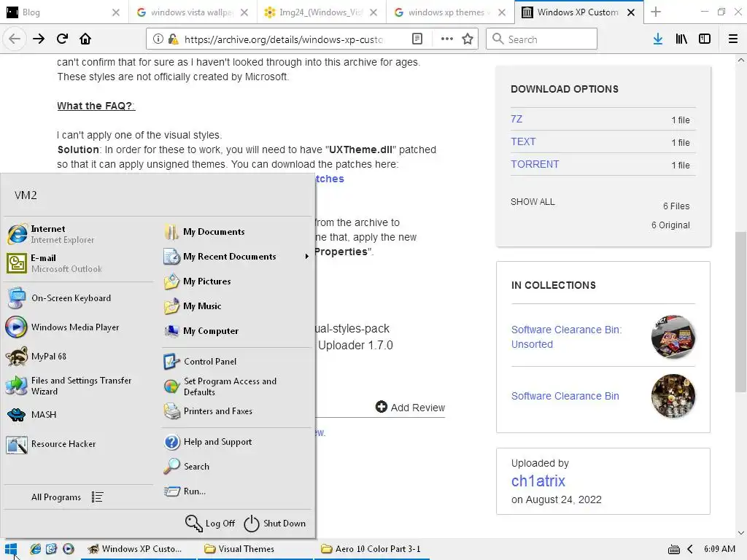Reload the current page
Image resolution: width=747 pixels, height=560 pixels.
[x=62, y=39]
